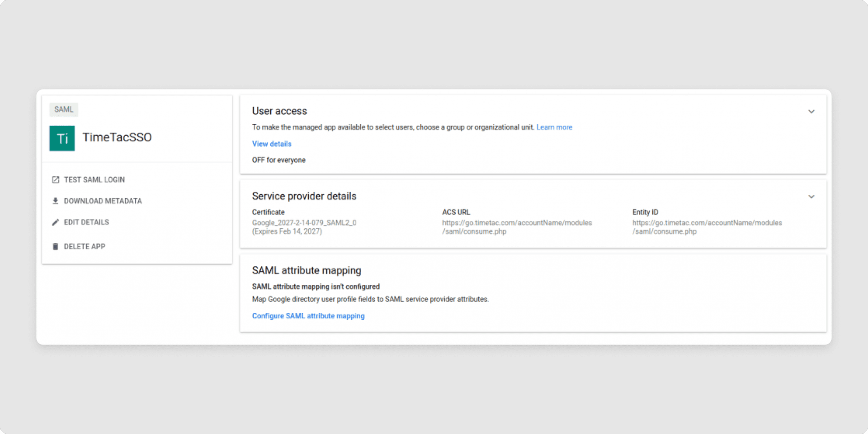Select the TimeTacSSO app title
Image resolution: width=868 pixels, height=434 pixels.
117,137
